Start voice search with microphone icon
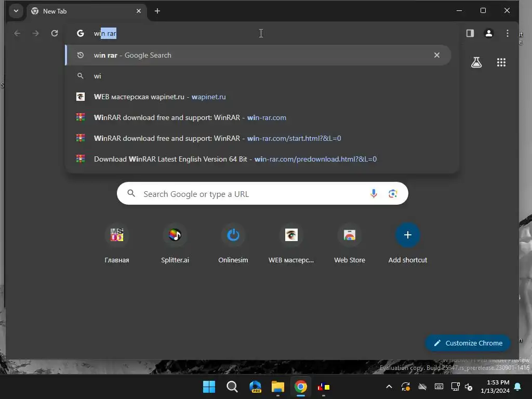Screen dimensions: 532x399 point(374,193)
